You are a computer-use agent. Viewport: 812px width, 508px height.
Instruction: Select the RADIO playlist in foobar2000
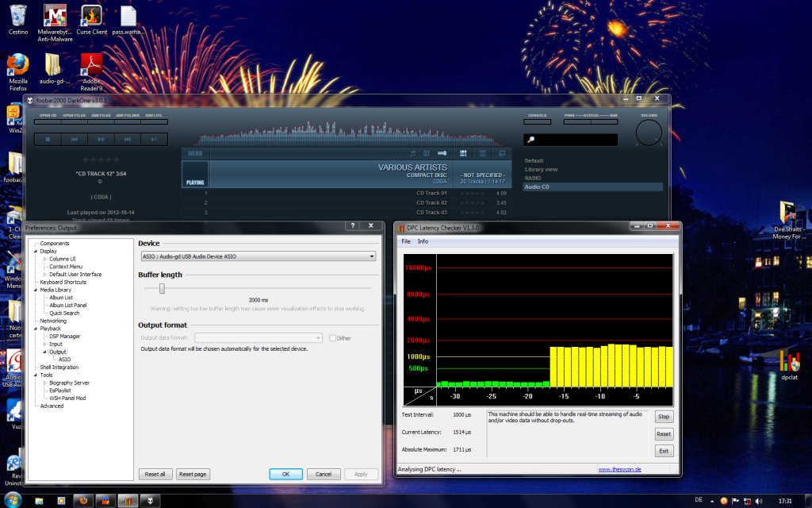pos(533,179)
